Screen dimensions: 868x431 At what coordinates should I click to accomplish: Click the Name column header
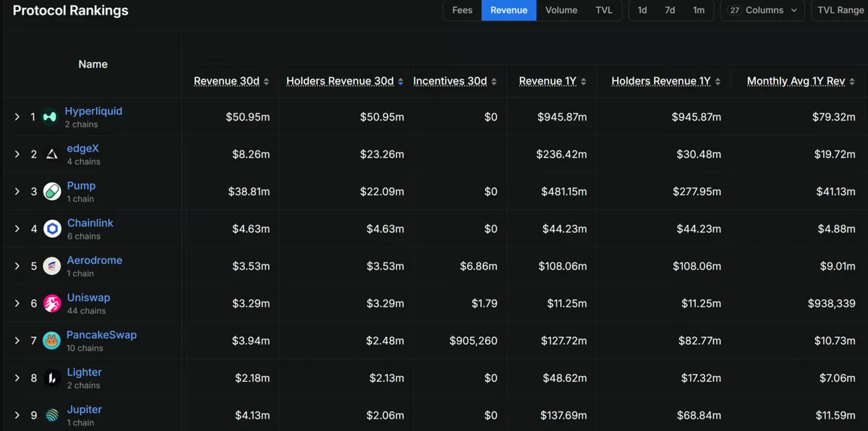[93, 64]
